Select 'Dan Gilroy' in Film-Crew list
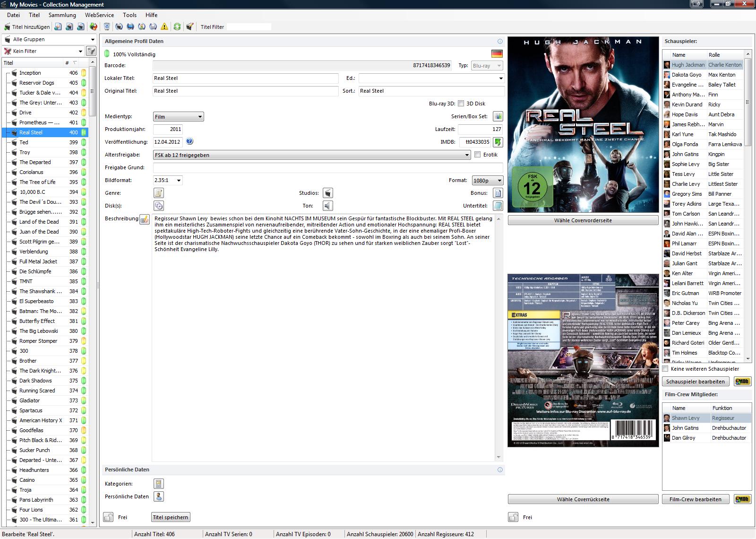Viewport: 756px width, 539px height. pos(706,438)
